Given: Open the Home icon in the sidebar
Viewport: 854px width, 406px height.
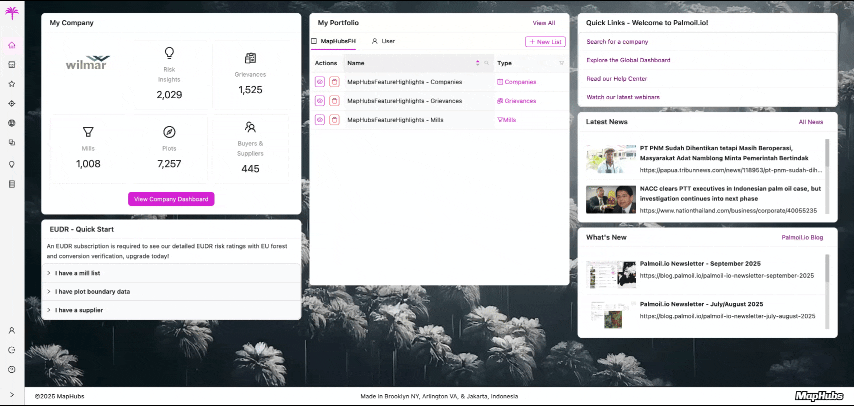Looking at the screenshot, I should click(x=12, y=45).
